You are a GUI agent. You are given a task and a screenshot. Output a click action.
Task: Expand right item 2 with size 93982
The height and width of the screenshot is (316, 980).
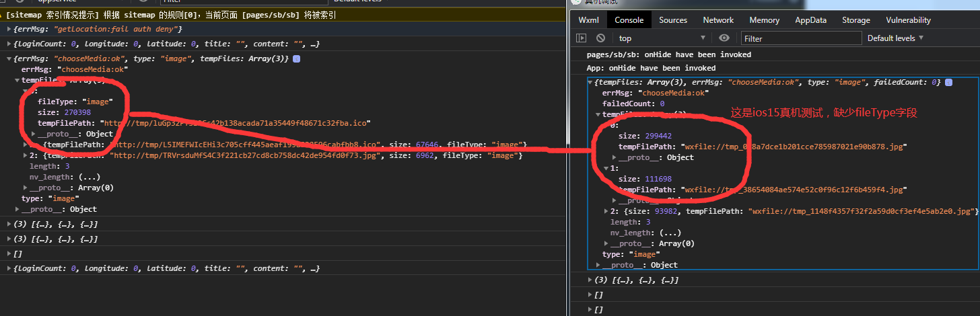pyautogui.click(x=606, y=211)
